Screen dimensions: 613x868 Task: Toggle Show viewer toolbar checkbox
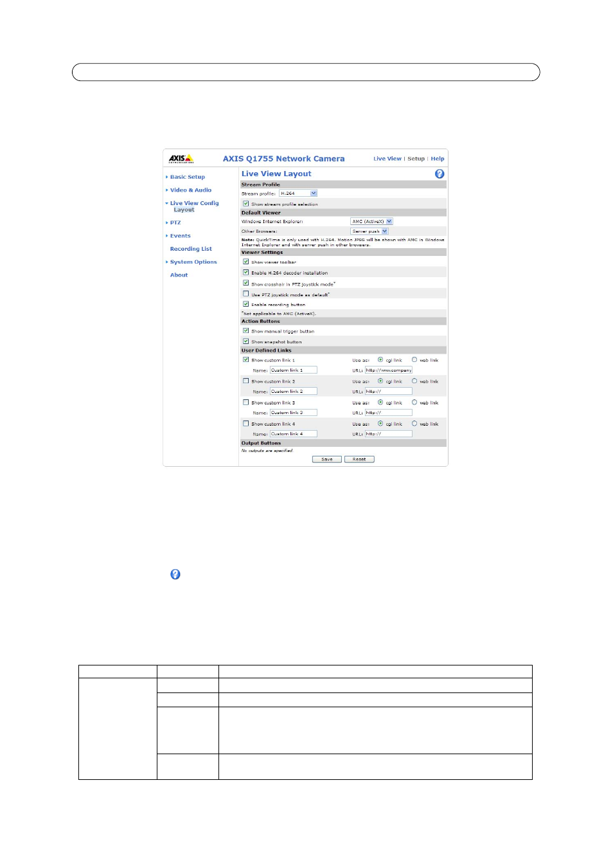245,262
